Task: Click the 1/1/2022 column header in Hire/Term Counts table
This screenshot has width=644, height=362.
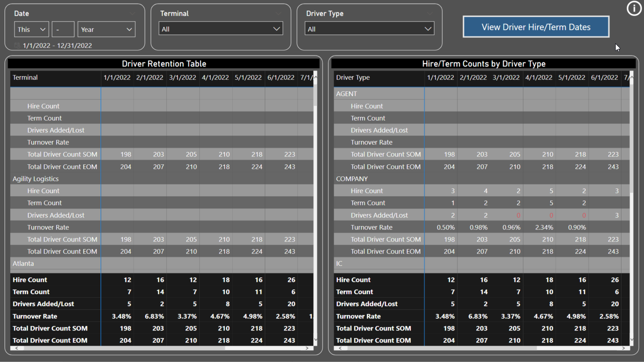Action: (441, 78)
